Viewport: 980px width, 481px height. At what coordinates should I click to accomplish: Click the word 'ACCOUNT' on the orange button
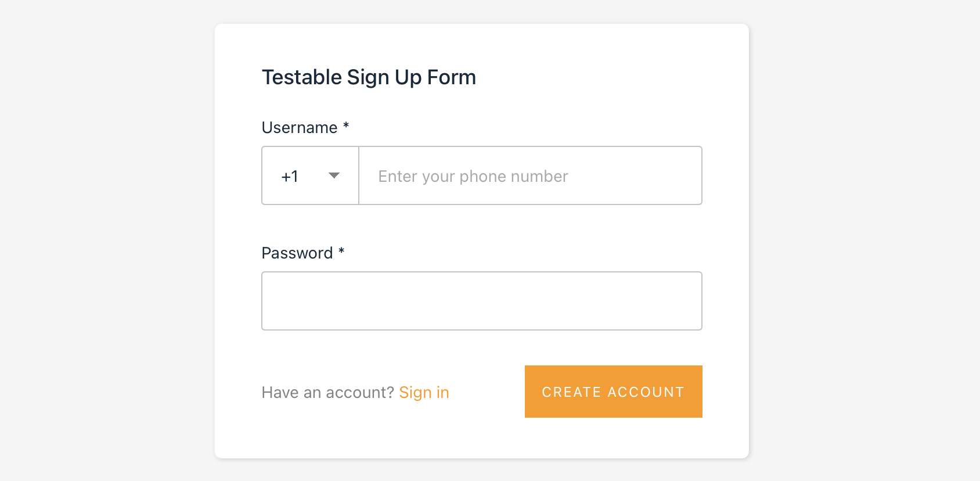646,392
